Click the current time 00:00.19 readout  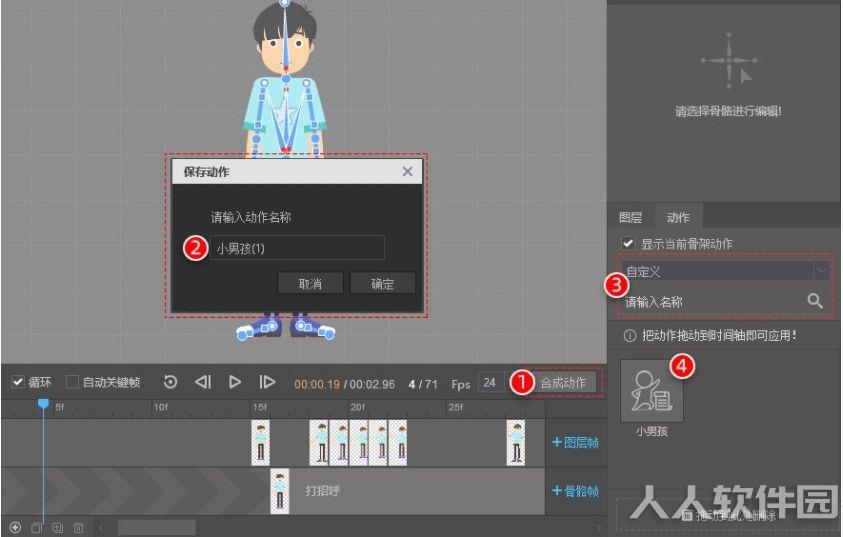[317, 384]
